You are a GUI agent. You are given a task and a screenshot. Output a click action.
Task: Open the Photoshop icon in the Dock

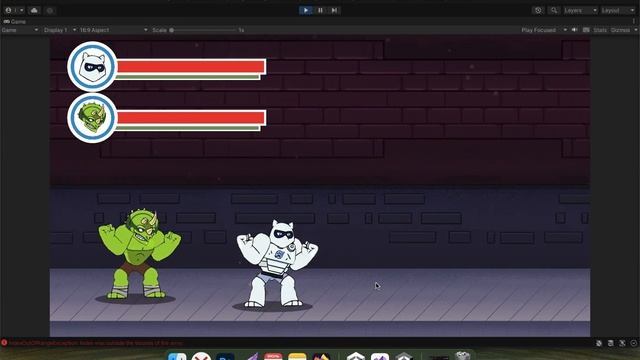click(225, 356)
